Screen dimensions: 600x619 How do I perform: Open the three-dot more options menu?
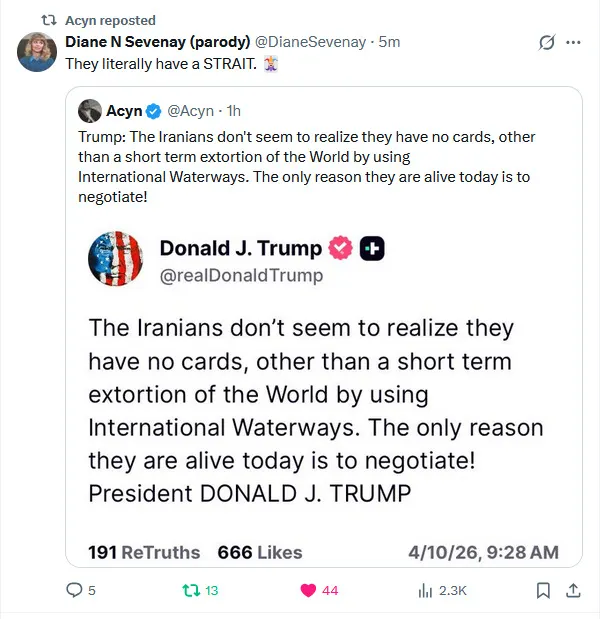(573, 42)
